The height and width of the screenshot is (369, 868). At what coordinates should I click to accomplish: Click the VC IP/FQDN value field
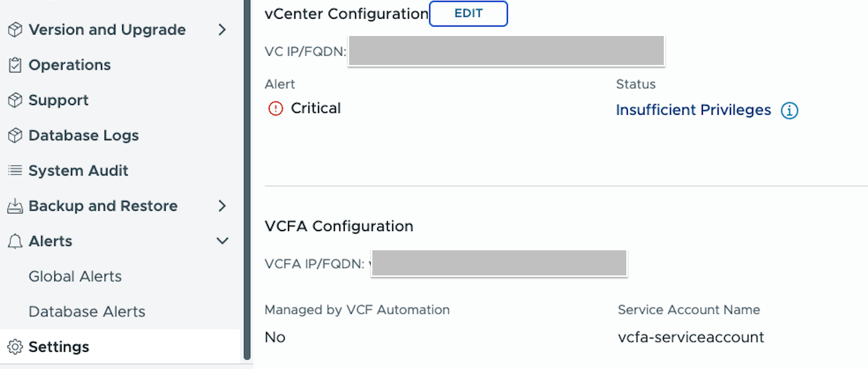point(506,51)
